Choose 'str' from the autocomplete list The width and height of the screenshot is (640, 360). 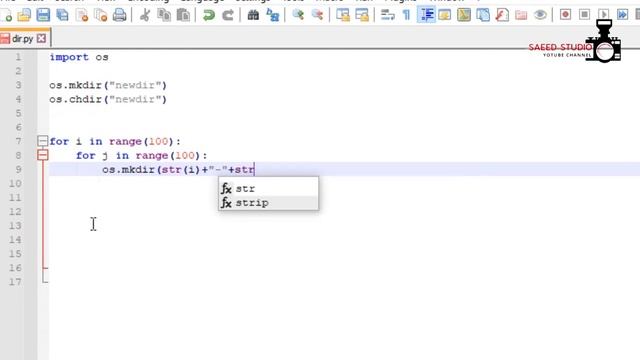[x=268, y=189]
